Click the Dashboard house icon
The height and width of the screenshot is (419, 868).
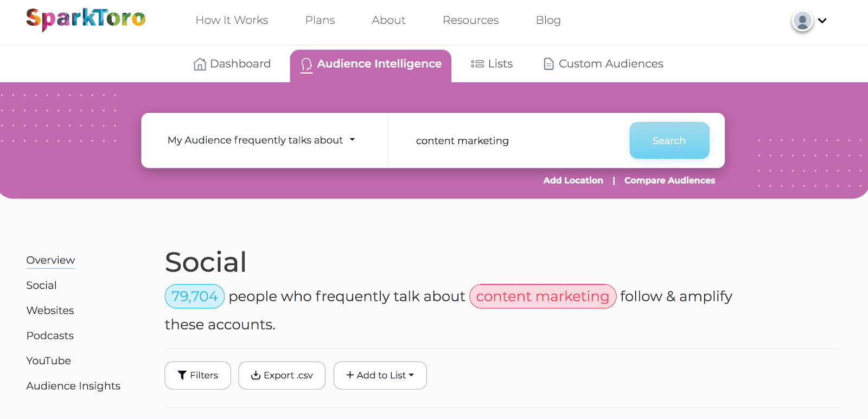(x=200, y=64)
